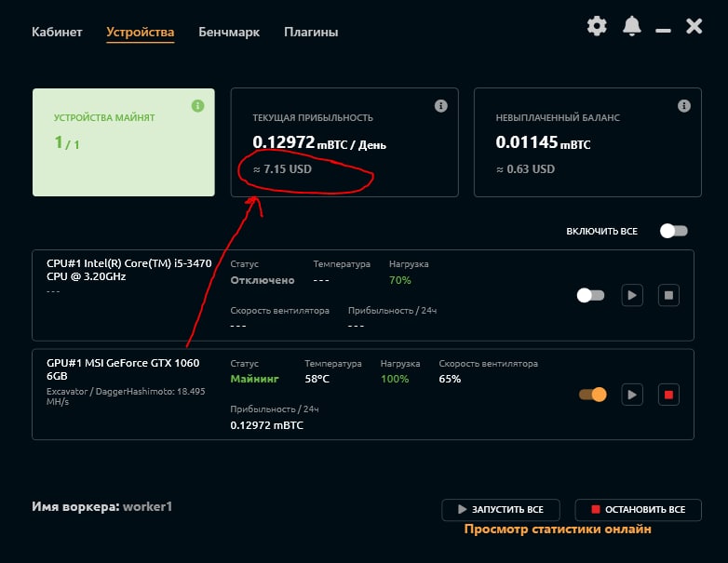Click the 0.01145 mBTC unpaid balance
This screenshot has height=563, width=728.
click(543, 142)
